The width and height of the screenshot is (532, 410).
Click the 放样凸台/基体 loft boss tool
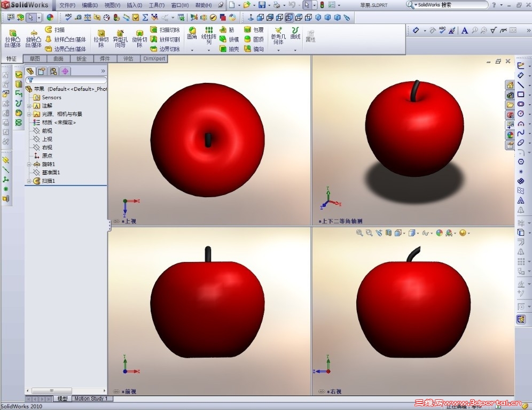pyautogui.click(x=66, y=40)
